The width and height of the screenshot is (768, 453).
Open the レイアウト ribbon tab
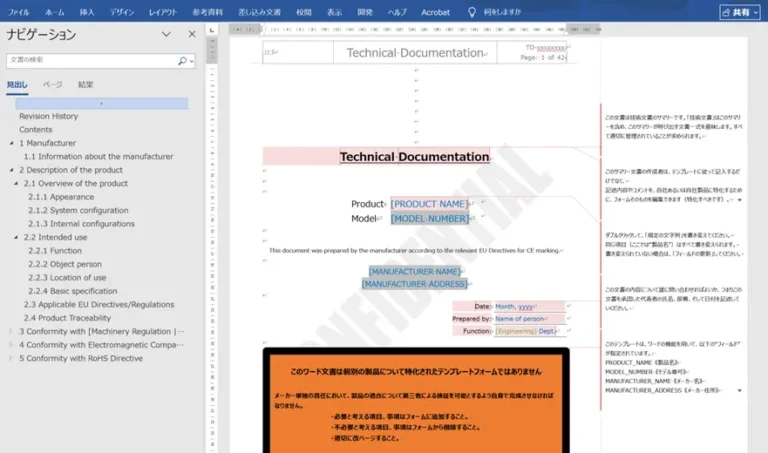click(163, 12)
